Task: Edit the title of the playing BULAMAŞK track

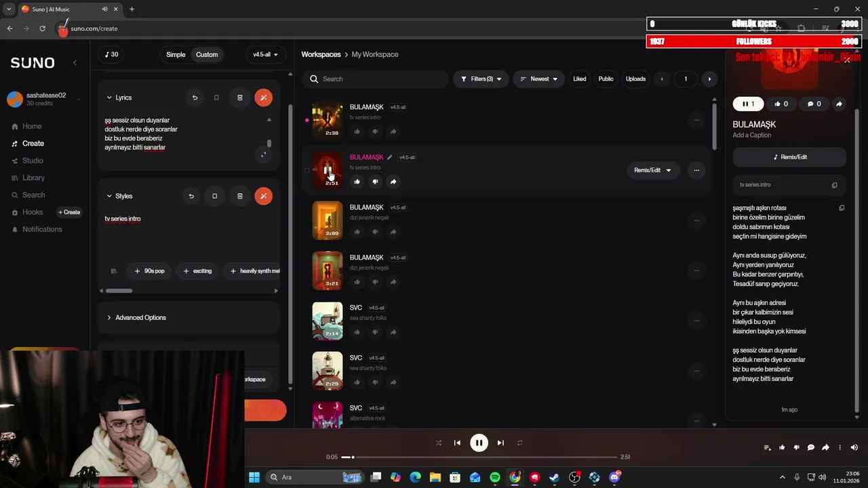Action: [x=390, y=157]
